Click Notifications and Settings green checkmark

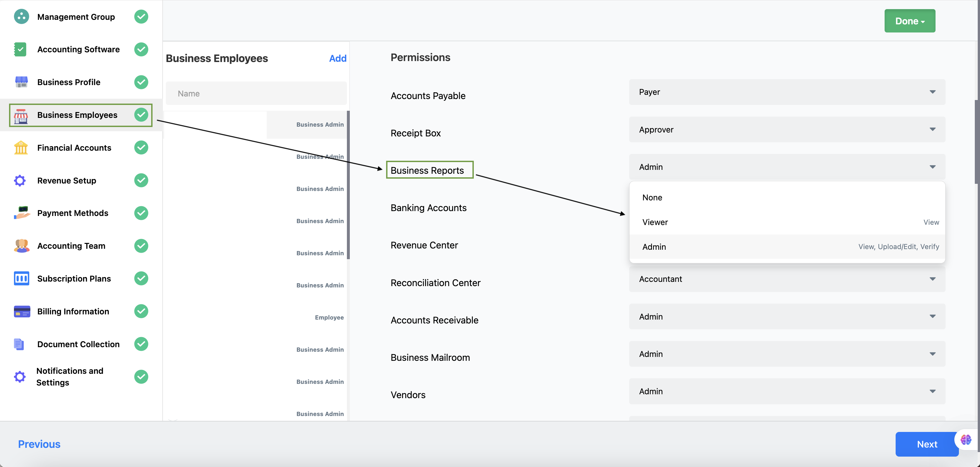(x=141, y=376)
